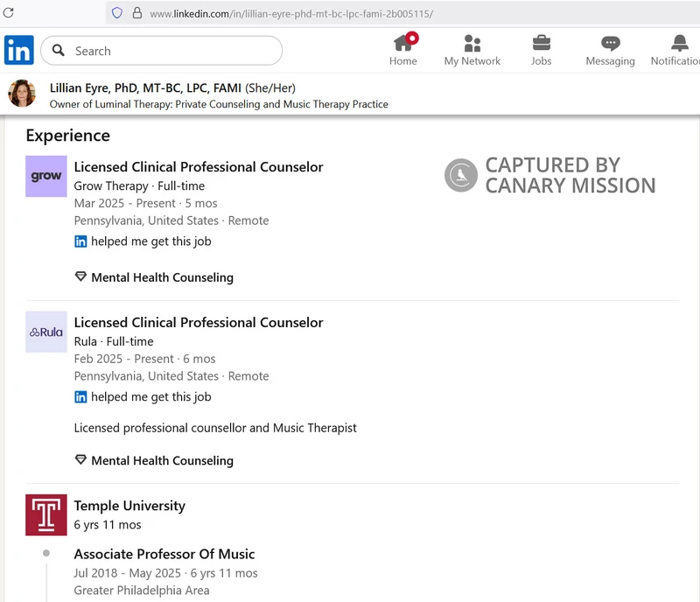This screenshot has width=700, height=602.
Task: Click the Temple University logo
Action: coord(46,514)
